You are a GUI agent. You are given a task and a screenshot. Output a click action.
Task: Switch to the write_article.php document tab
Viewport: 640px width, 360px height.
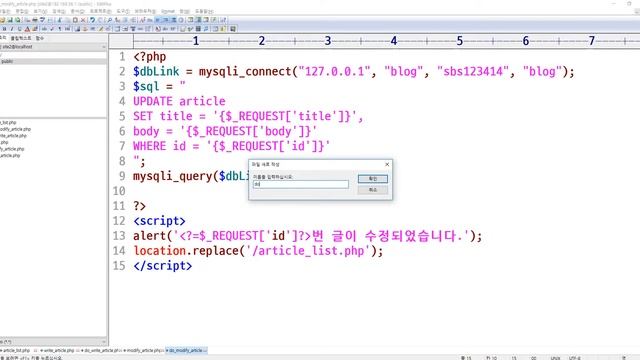pos(57,350)
